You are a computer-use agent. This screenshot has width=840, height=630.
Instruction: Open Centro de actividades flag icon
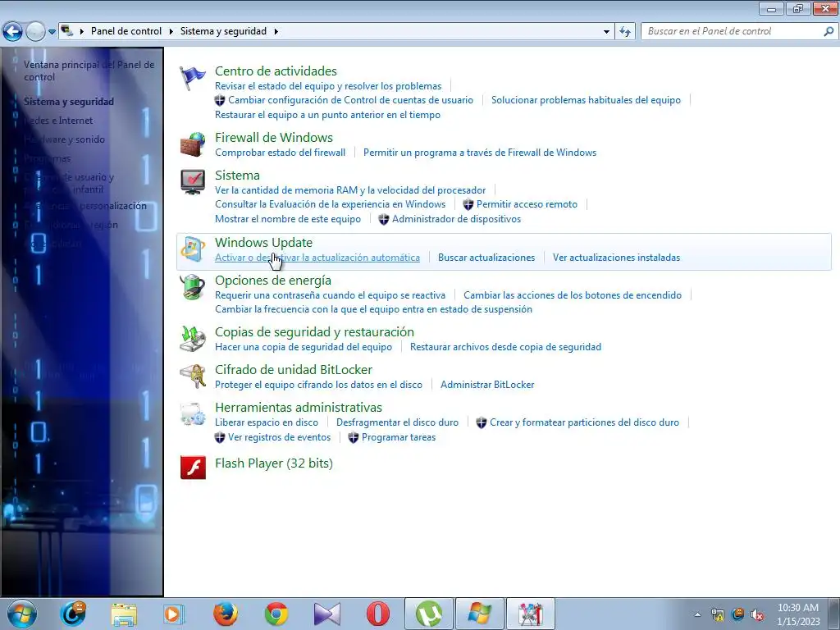pos(192,78)
